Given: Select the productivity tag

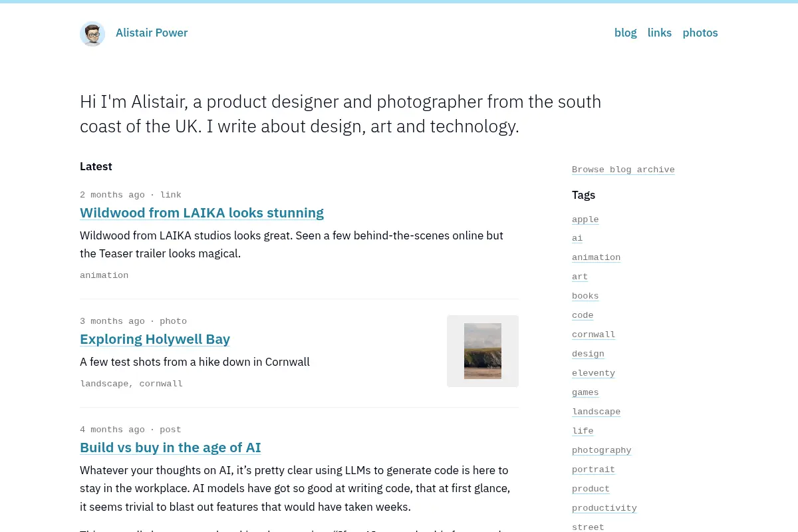Looking at the screenshot, I should tap(604, 508).
